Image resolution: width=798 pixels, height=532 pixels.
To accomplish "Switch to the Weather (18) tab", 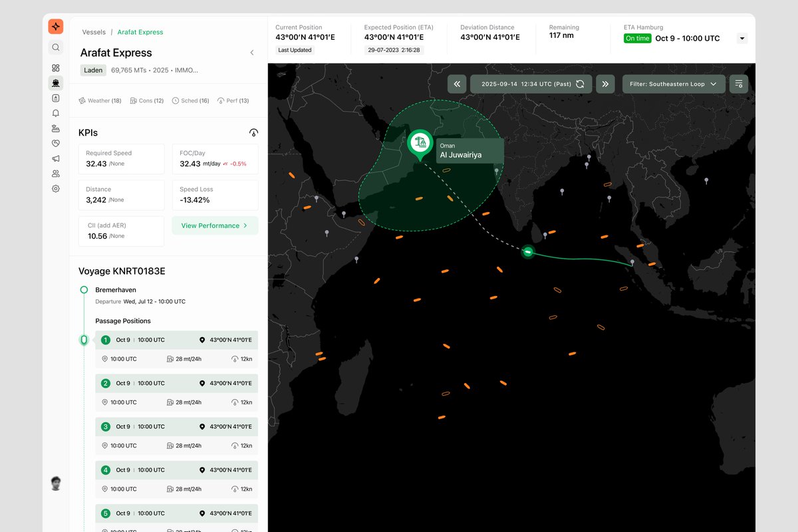I will pos(100,101).
